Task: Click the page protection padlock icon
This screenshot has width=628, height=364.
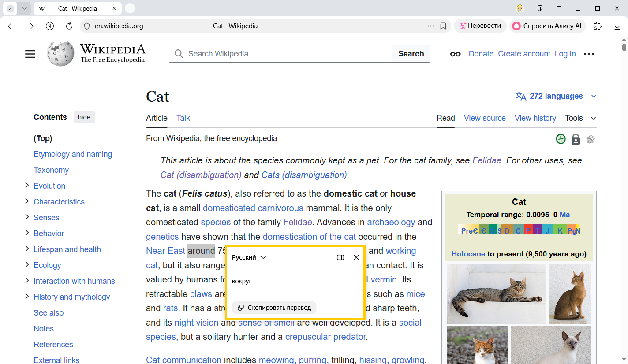Action: point(576,139)
